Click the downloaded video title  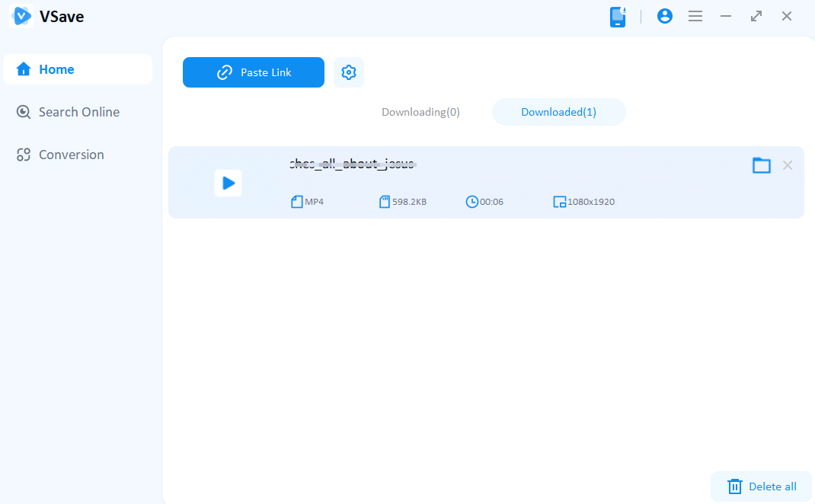tap(352, 164)
